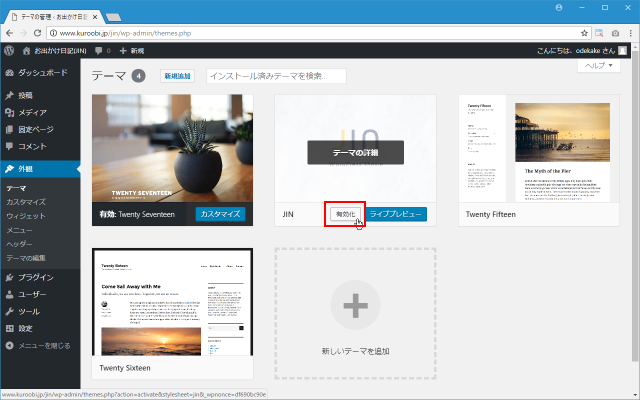640x400 pixels.
Task: Click the 新規追加 button
Action: coord(177,76)
